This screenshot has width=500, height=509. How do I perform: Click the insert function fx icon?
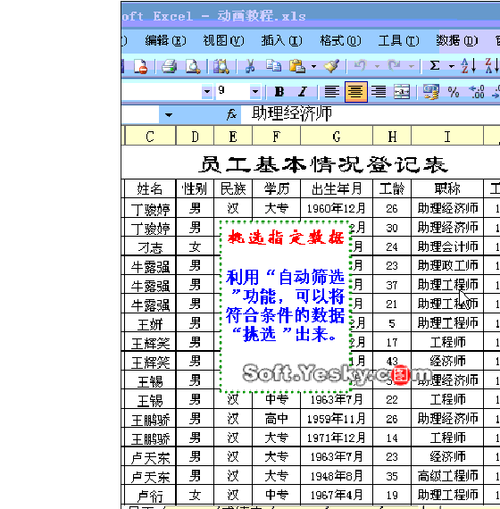tap(232, 115)
